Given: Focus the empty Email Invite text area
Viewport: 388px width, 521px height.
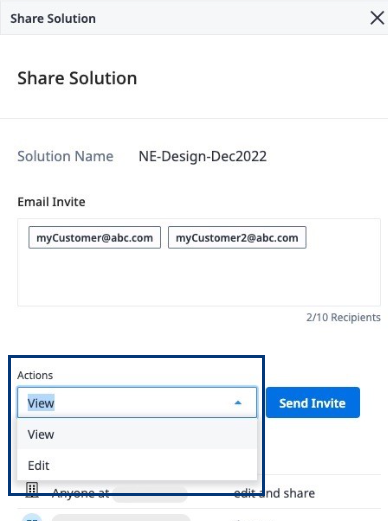Looking at the screenshot, I should tap(199, 278).
